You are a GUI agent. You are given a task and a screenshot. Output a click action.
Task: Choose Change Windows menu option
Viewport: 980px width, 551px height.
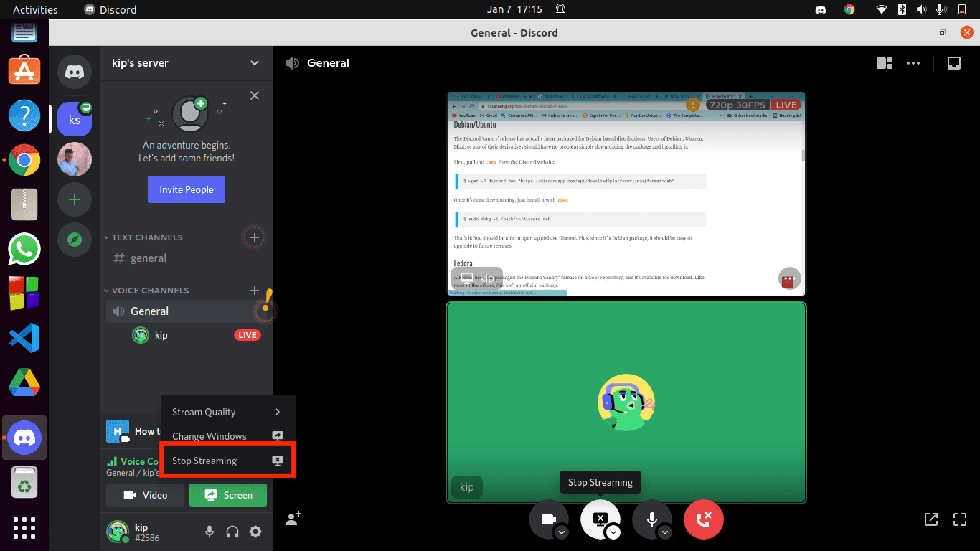(228, 436)
